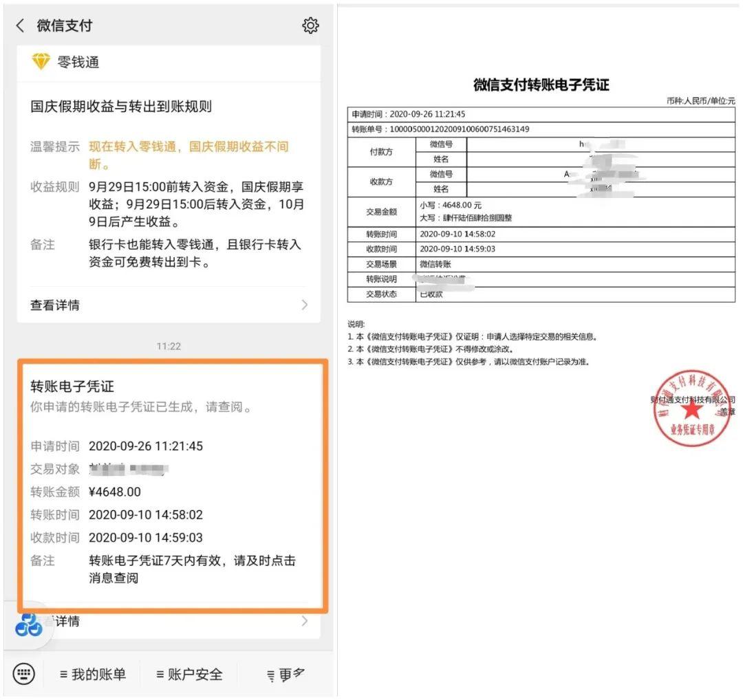Viewport: 743px width, 700px height.
Task: Select the 大写 amount in Chinese numerals
Action: 466,218
